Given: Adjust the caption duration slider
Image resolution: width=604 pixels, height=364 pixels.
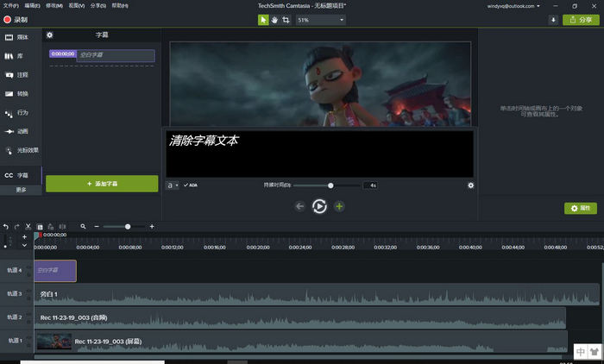Looking at the screenshot, I should 330,185.
